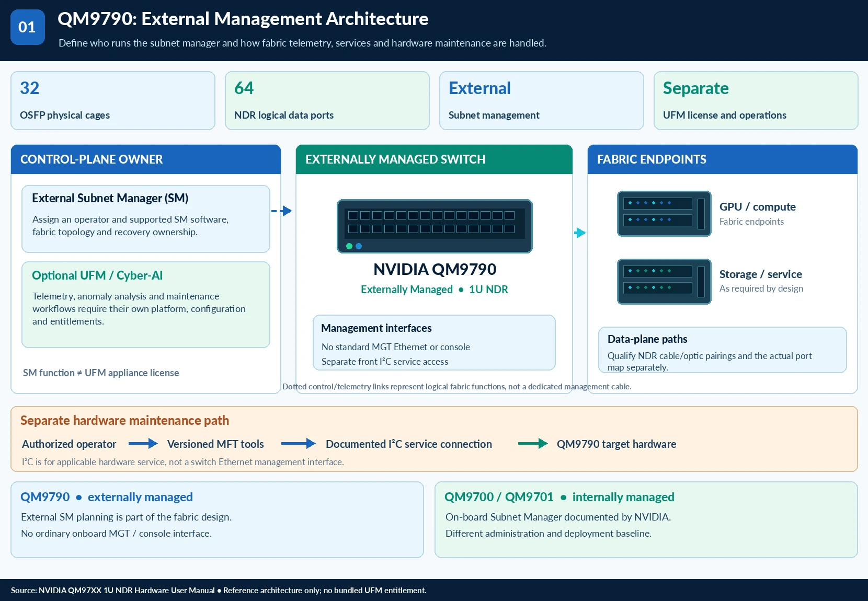Click the 'Data-plane paths' heading
868x601 pixels.
click(647, 339)
